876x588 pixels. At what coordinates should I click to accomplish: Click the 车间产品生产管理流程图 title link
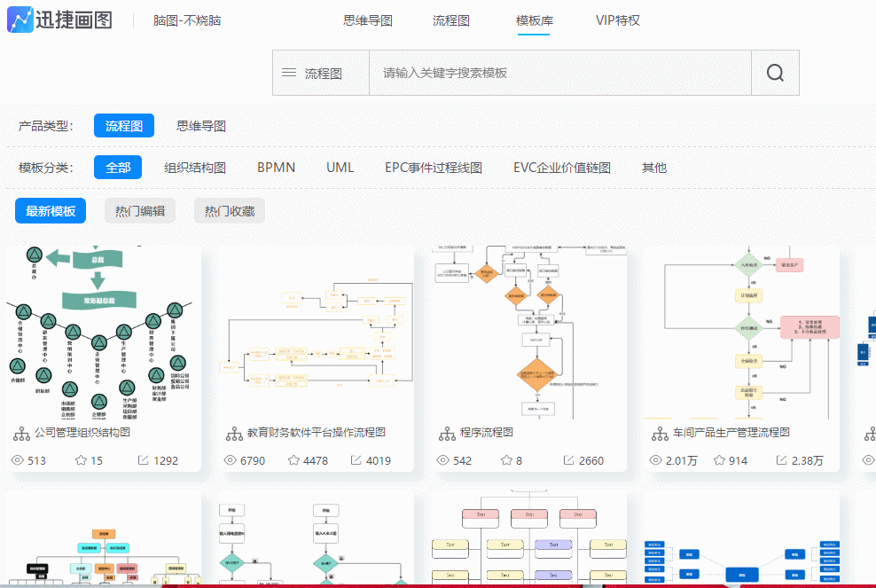click(731, 433)
